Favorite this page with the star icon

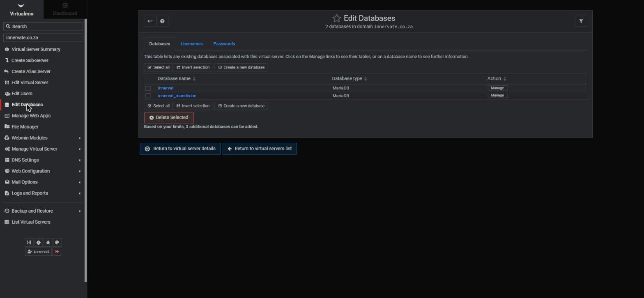coord(337,18)
